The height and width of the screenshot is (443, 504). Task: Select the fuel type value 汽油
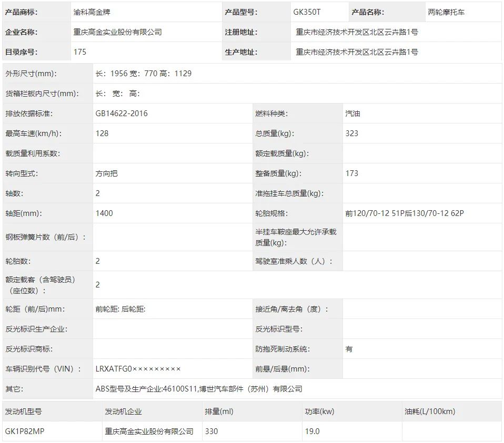[x=352, y=114]
